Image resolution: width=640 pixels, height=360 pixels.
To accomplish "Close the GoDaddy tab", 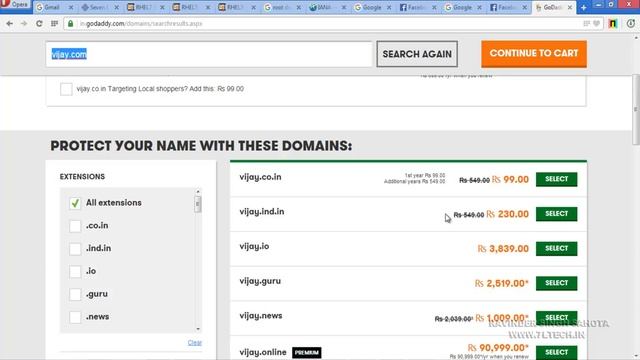I will 569,7.
